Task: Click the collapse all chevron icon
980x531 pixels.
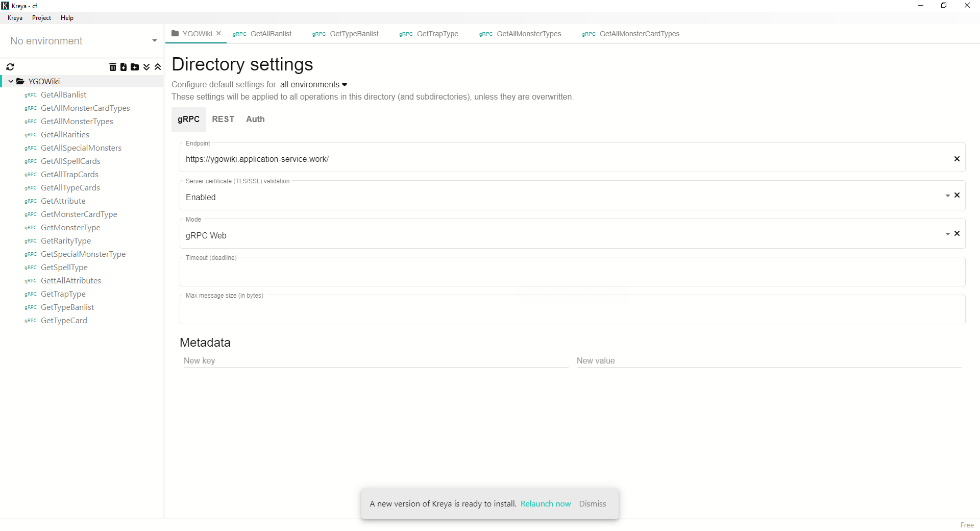Action: click(x=158, y=67)
